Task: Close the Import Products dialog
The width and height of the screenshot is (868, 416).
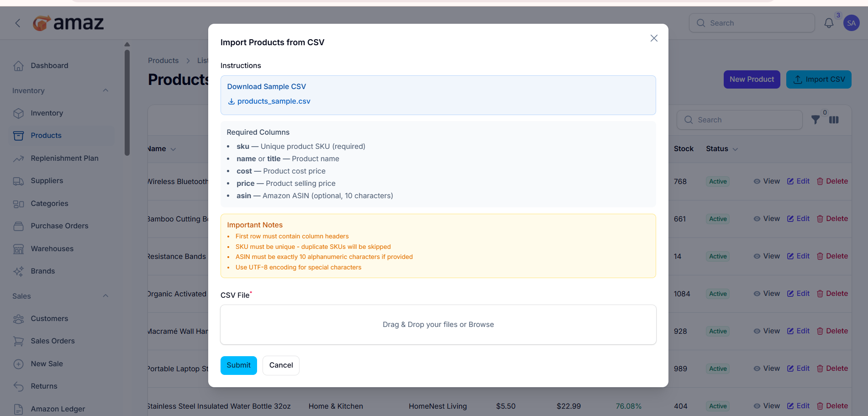Action: 654,38
